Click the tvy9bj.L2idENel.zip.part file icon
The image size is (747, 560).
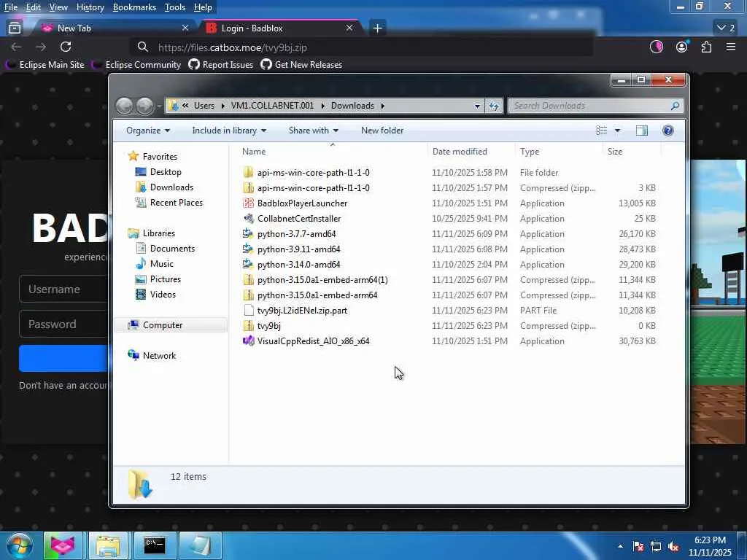point(248,311)
